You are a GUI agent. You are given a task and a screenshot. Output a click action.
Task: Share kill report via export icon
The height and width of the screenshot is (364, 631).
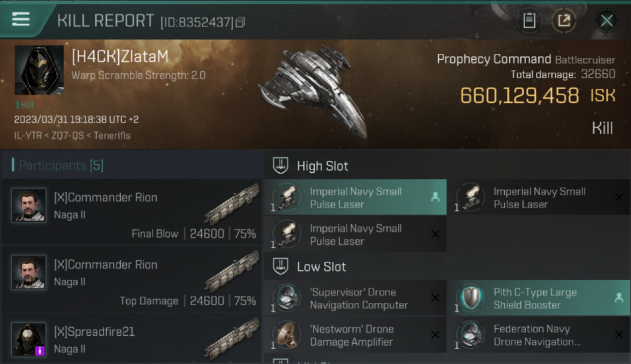click(x=564, y=20)
